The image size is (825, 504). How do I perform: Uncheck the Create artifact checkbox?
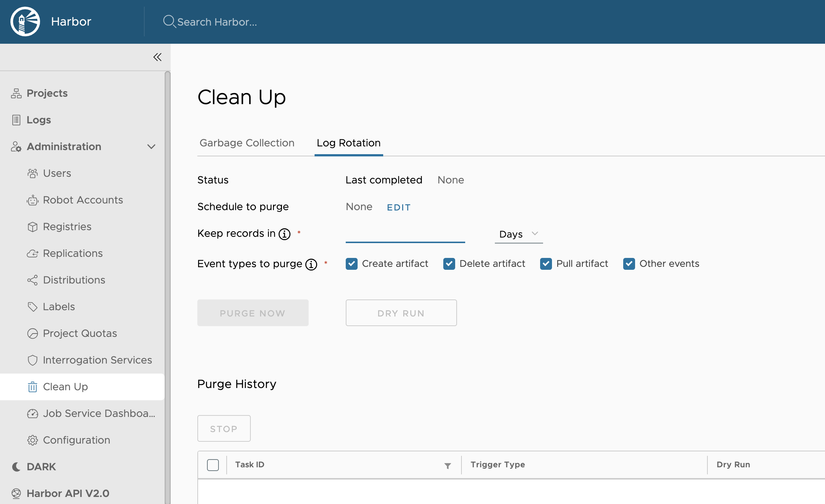click(351, 264)
